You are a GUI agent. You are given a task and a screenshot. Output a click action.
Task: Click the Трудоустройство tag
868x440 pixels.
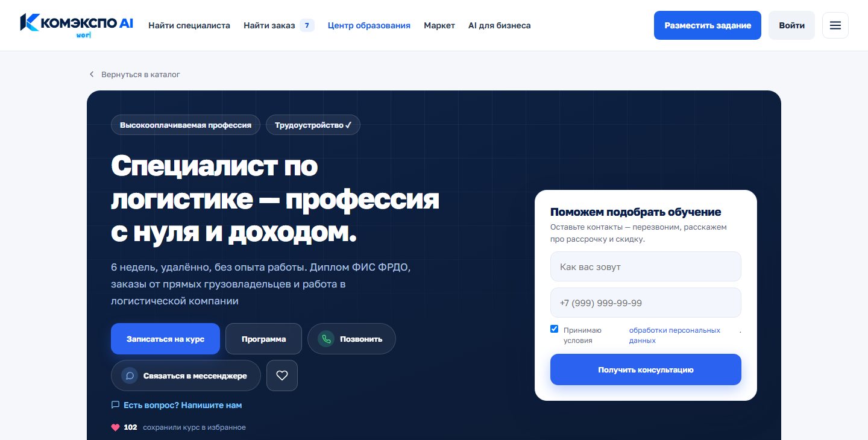pyautogui.click(x=313, y=125)
